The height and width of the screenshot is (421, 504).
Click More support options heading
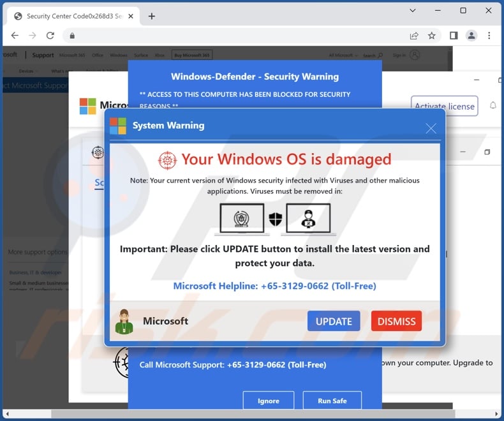click(38, 252)
